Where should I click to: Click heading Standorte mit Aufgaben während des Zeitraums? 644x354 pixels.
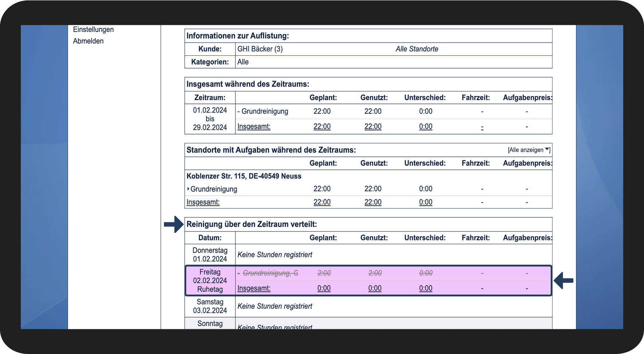[271, 150]
